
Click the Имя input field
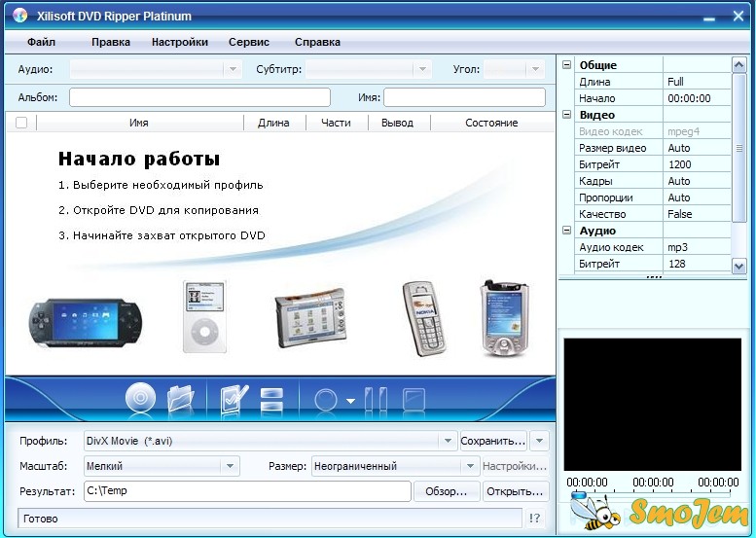click(465, 97)
